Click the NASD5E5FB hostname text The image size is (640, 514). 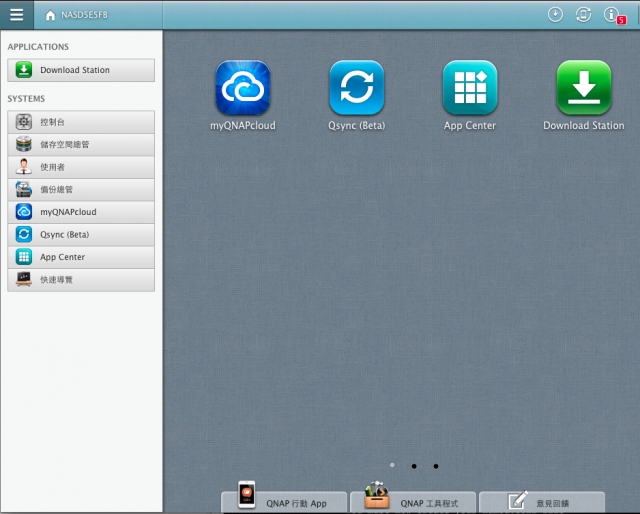(84, 15)
